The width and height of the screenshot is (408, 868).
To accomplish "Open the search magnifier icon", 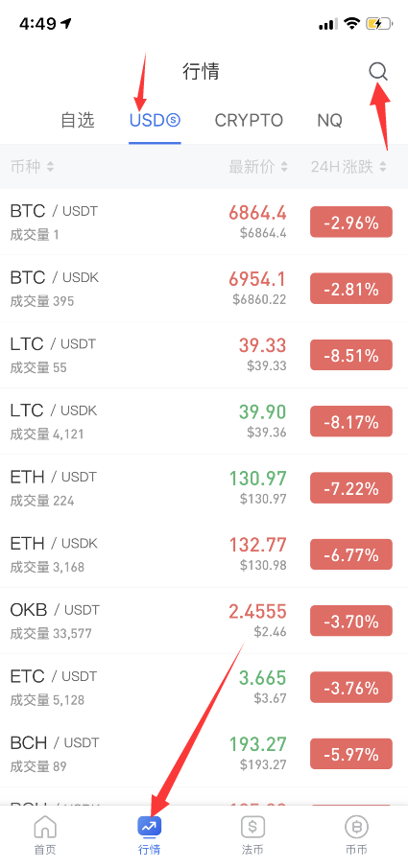I will click(378, 71).
